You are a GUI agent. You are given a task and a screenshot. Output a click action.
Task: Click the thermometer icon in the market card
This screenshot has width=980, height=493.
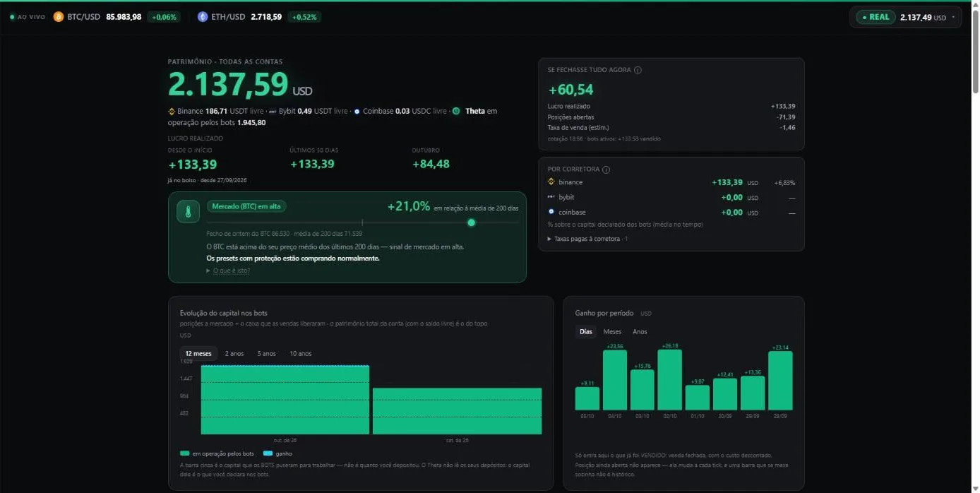pos(188,211)
